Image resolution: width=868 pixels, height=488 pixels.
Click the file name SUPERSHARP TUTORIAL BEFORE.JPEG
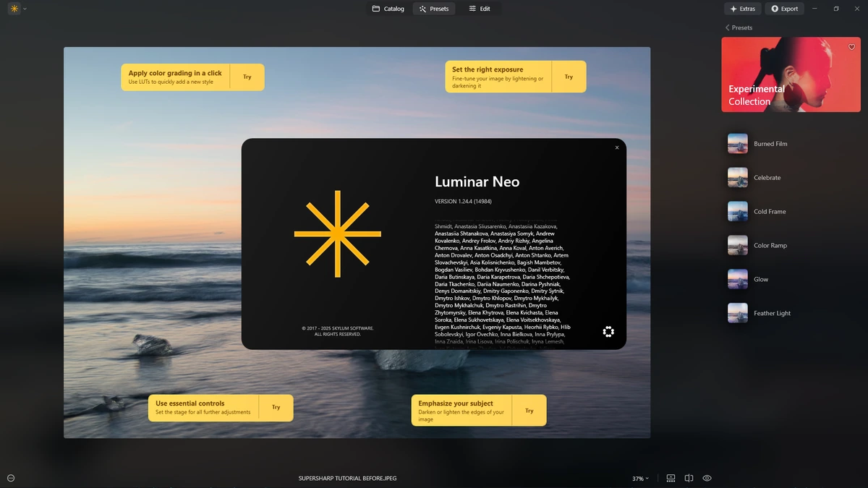click(347, 479)
